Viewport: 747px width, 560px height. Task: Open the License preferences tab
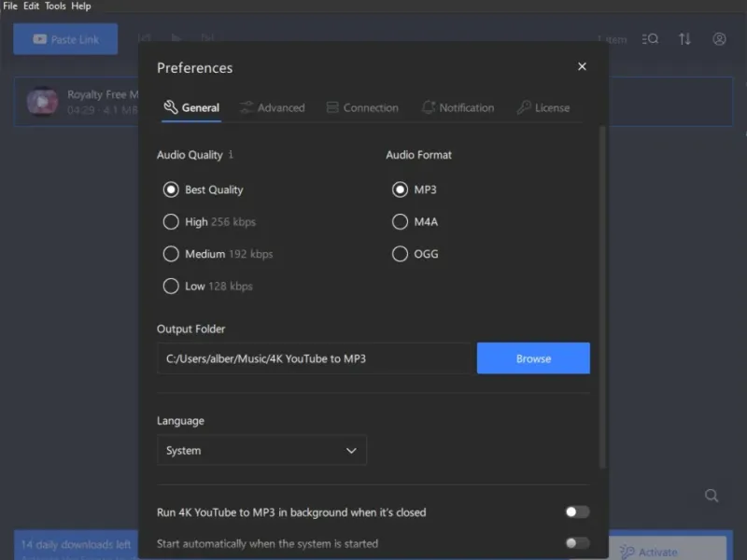(x=543, y=107)
